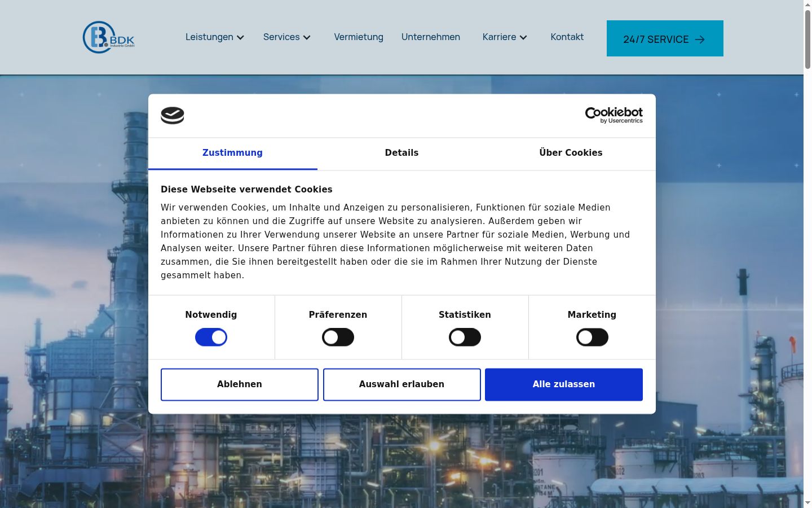The width and height of the screenshot is (812, 508).
Task: Click the 'Notwendig' category label
Action: (211, 315)
